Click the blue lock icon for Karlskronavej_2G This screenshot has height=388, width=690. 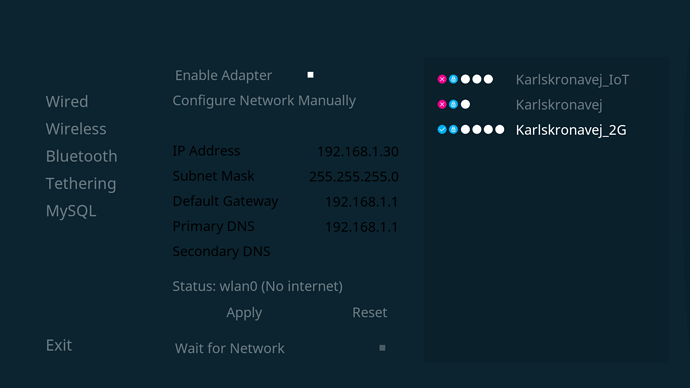click(x=453, y=129)
